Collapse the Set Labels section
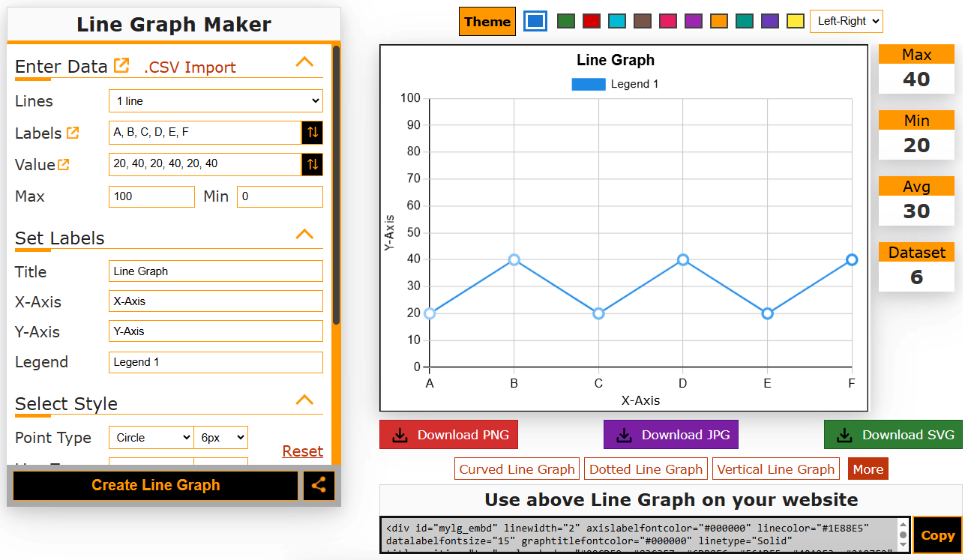Viewport: 968px width, 560px height. [304, 234]
